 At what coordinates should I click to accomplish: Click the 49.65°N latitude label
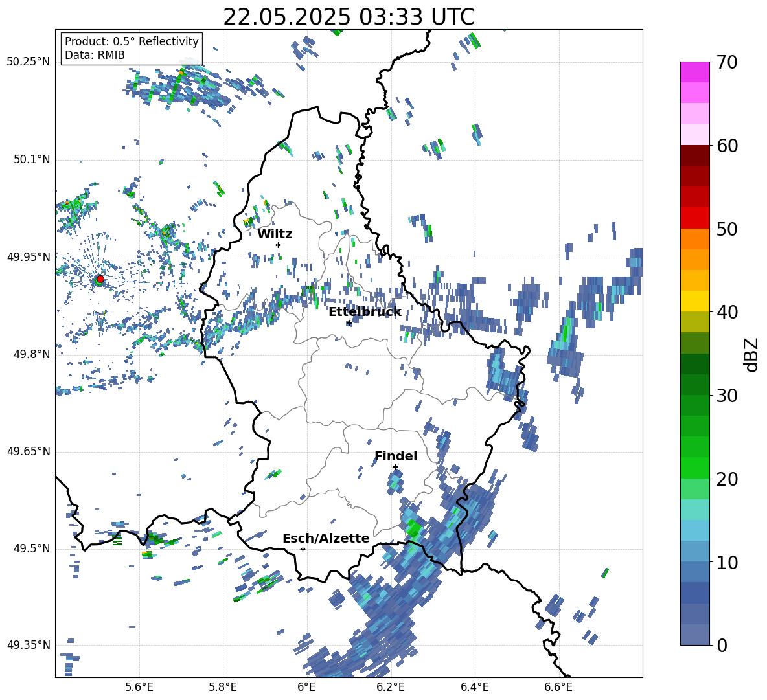pyautogui.click(x=29, y=452)
